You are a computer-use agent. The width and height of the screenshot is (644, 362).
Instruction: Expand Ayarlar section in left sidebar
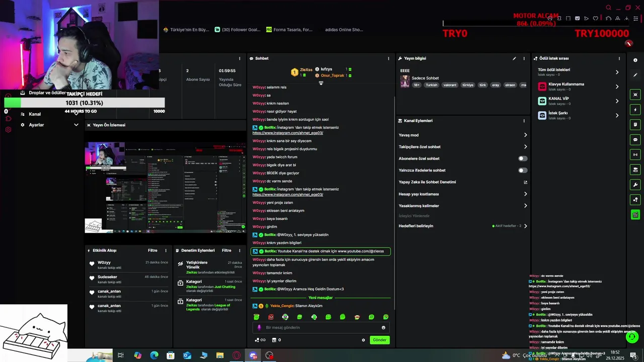pos(76,125)
